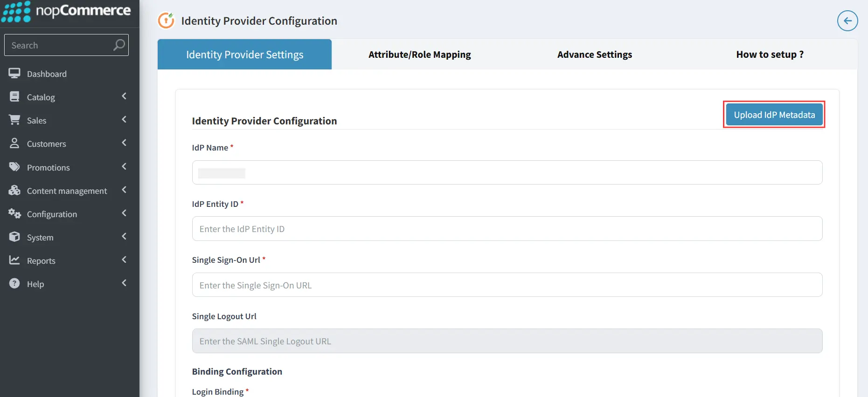Click the Binding Configuration heading
This screenshot has width=868, height=397.
point(237,371)
